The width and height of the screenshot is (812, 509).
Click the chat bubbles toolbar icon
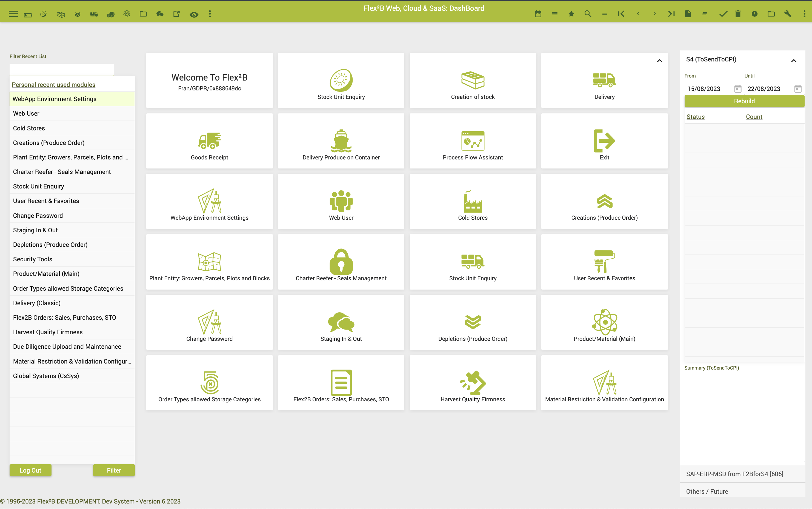pos(160,14)
